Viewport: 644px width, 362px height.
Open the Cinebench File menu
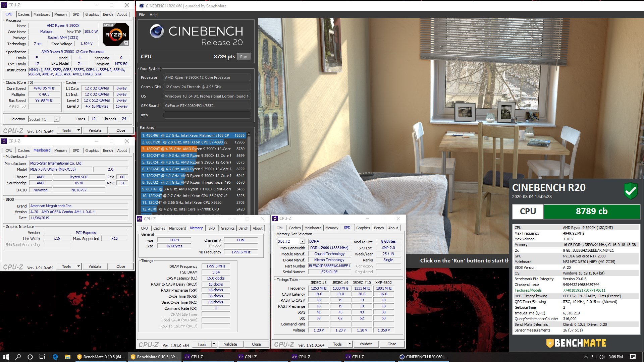point(142,15)
